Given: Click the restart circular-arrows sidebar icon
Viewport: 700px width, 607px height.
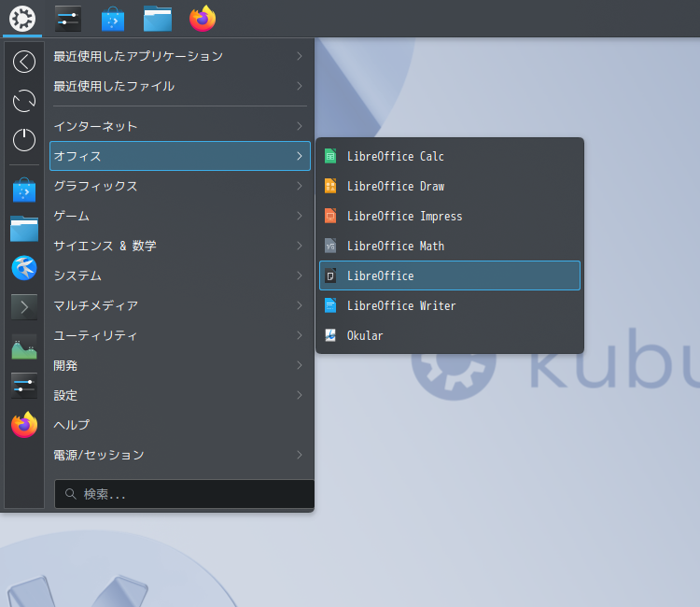Looking at the screenshot, I should click(24, 101).
